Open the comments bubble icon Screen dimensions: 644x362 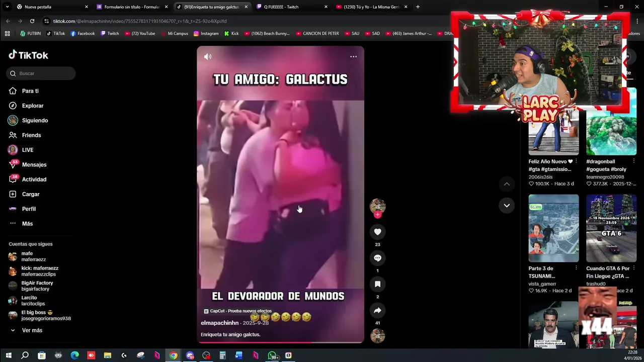coord(377,258)
